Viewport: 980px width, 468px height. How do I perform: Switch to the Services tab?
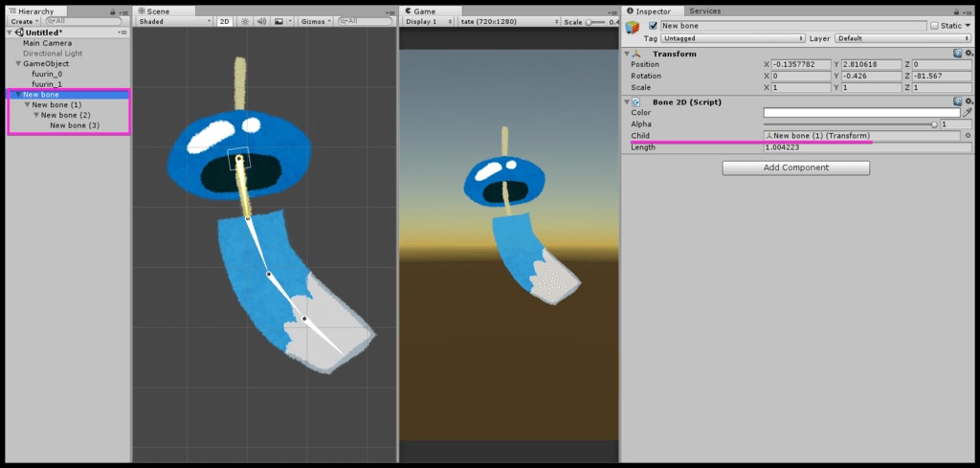704,11
